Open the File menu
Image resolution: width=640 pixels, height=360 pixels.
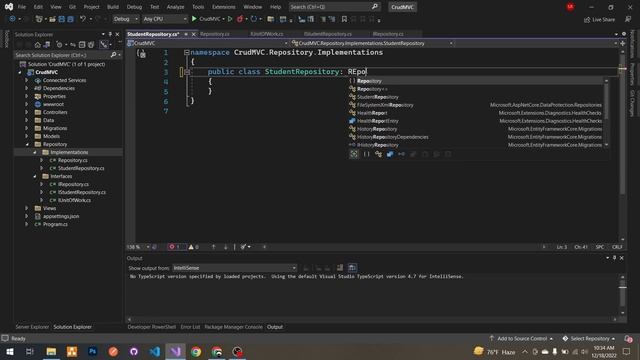(22, 7)
